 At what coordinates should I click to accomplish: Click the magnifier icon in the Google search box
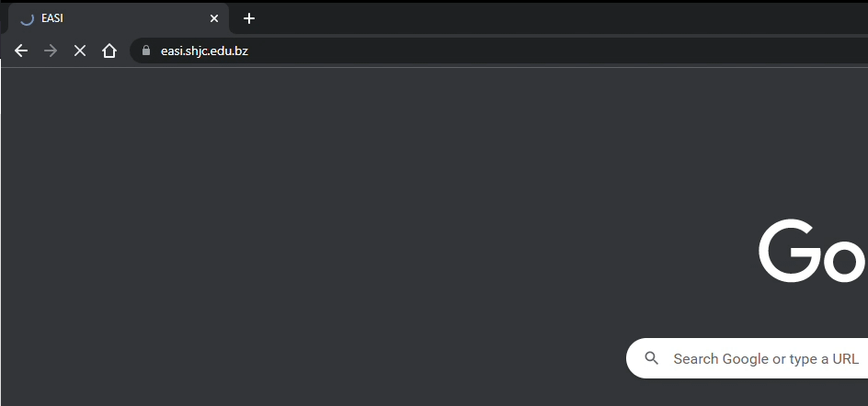click(x=652, y=358)
